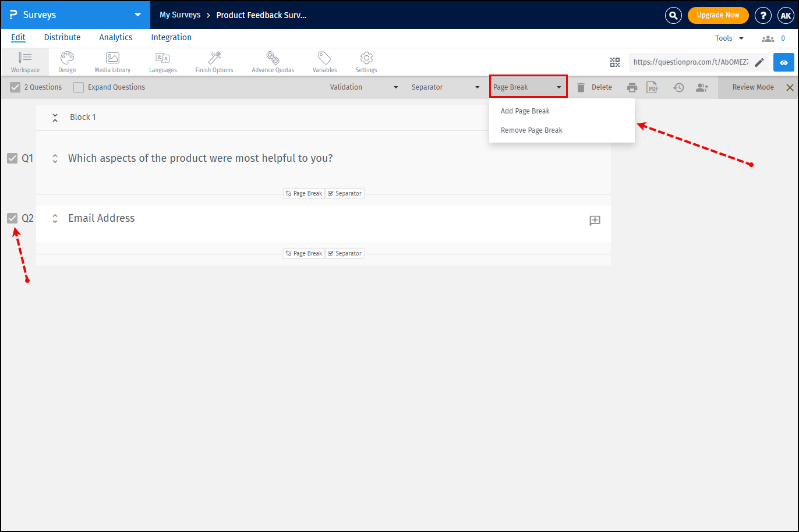The height and width of the screenshot is (532, 799).
Task: Collapse Block 1 section
Action: (x=55, y=118)
